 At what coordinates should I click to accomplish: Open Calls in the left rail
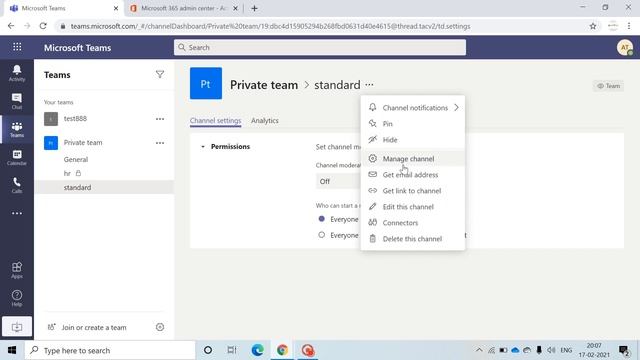tap(17, 185)
